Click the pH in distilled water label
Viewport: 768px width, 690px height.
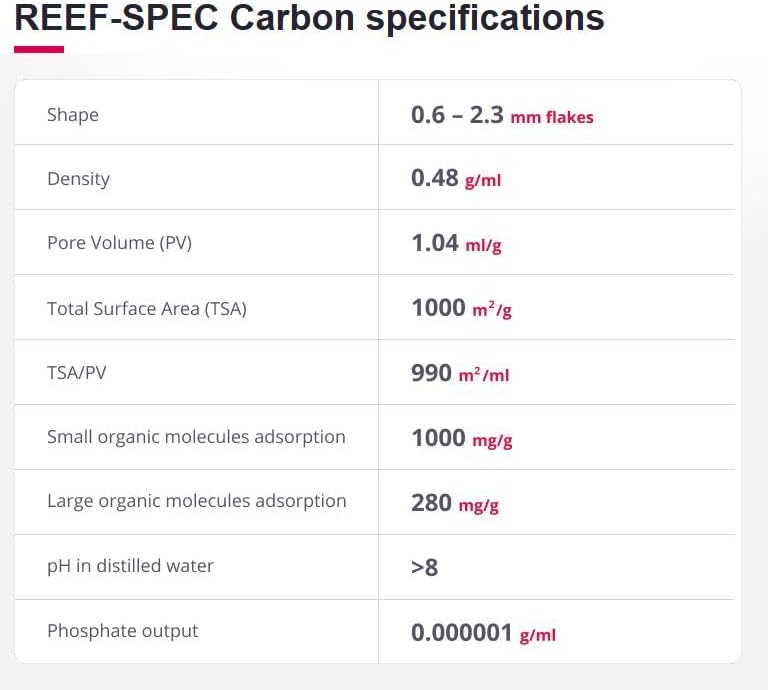point(130,566)
